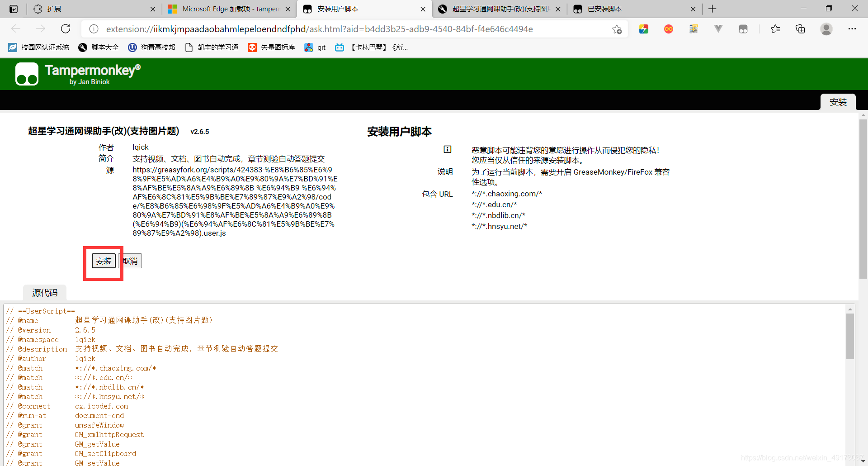The image size is (868, 466).
Task: Open the Collections icon
Action: click(800, 29)
